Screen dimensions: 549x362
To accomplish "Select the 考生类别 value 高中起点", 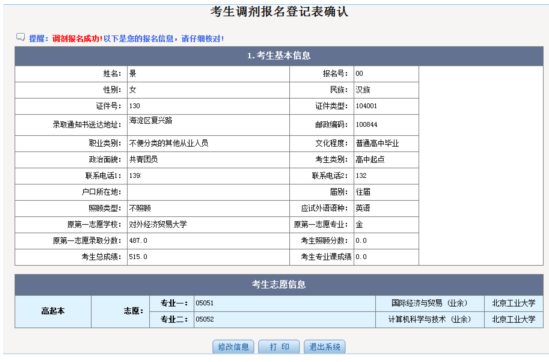I will tap(370, 159).
